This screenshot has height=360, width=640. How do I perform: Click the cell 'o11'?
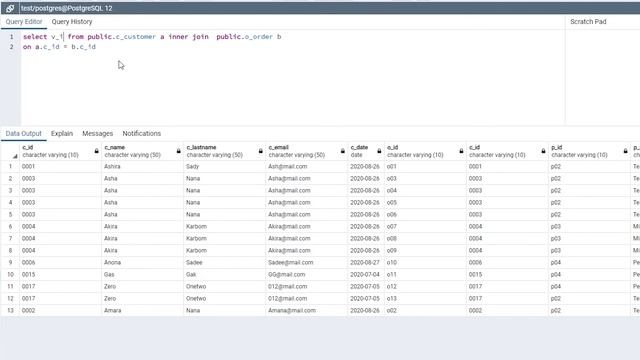pyautogui.click(x=425, y=275)
